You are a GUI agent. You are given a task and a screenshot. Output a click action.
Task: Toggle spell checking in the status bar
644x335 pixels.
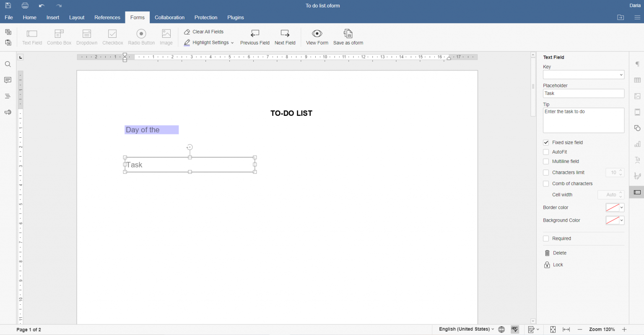(514, 329)
